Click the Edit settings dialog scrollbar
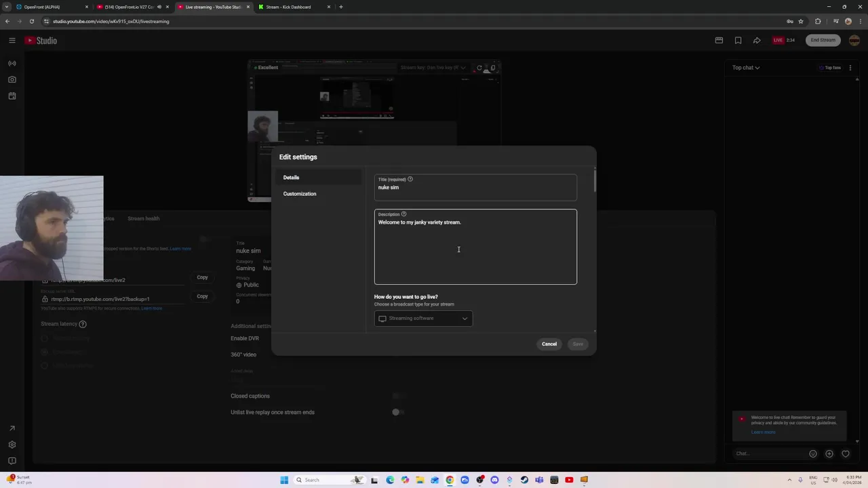This screenshot has width=868, height=488. (595, 180)
